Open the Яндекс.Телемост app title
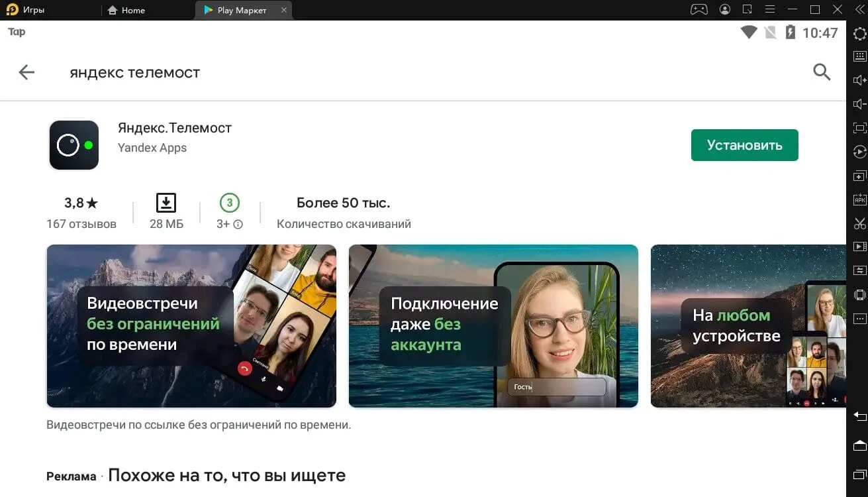This screenshot has width=868, height=497. pyautogui.click(x=175, y=128)
